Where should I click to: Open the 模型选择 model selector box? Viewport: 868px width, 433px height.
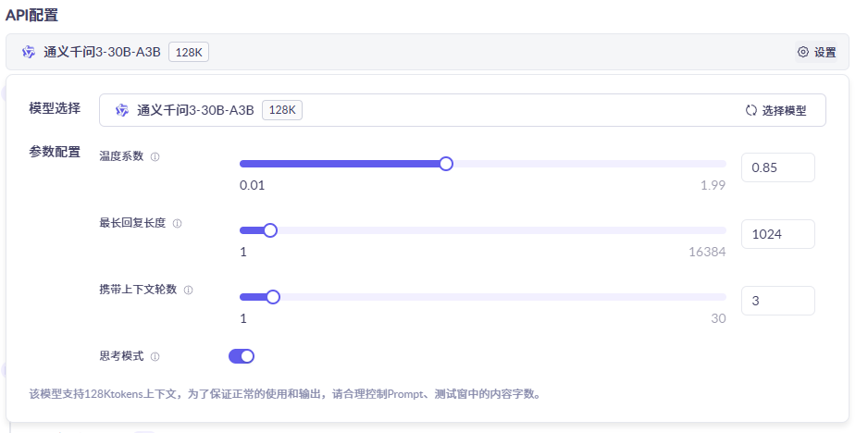click(463, 110)
